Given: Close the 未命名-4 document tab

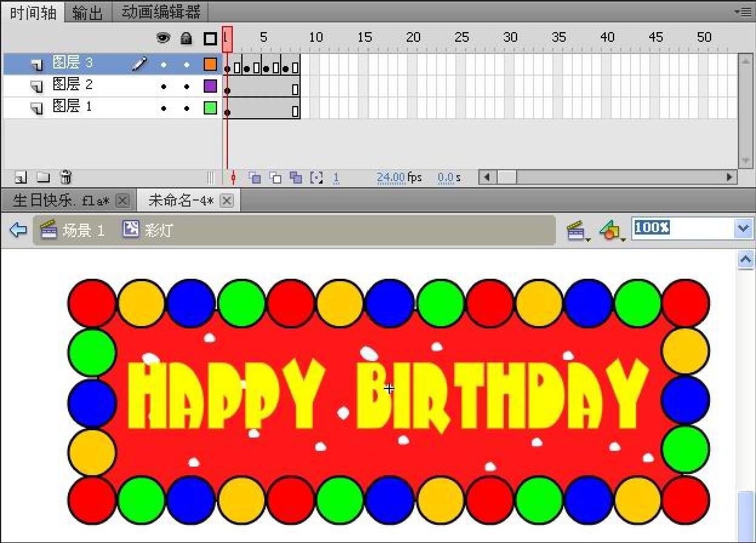Looking at the screenshot, I should 227,201.
